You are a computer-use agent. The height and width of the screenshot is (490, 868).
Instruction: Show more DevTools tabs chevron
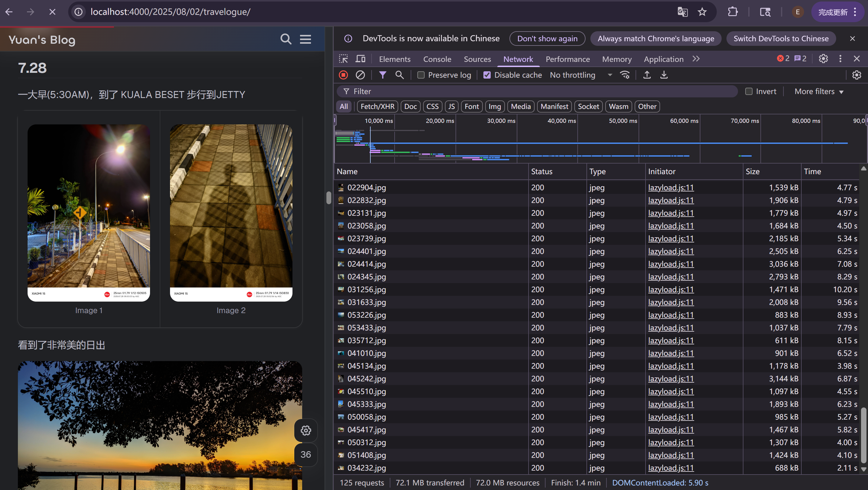[x=696, y=59]
